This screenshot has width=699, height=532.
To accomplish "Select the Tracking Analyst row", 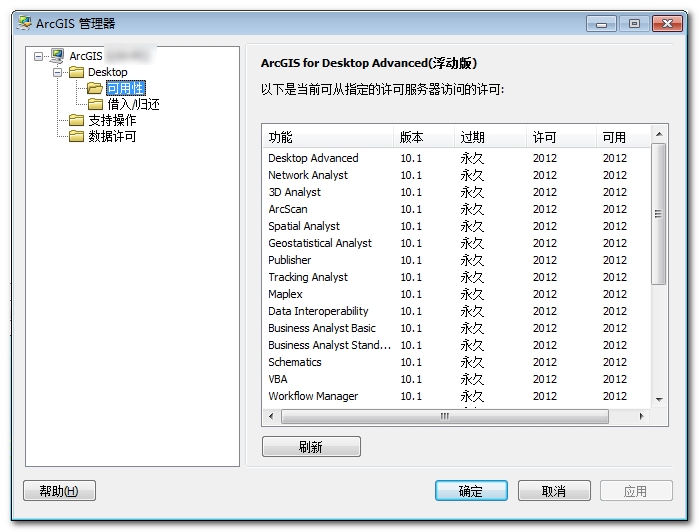I will [456, 277].
